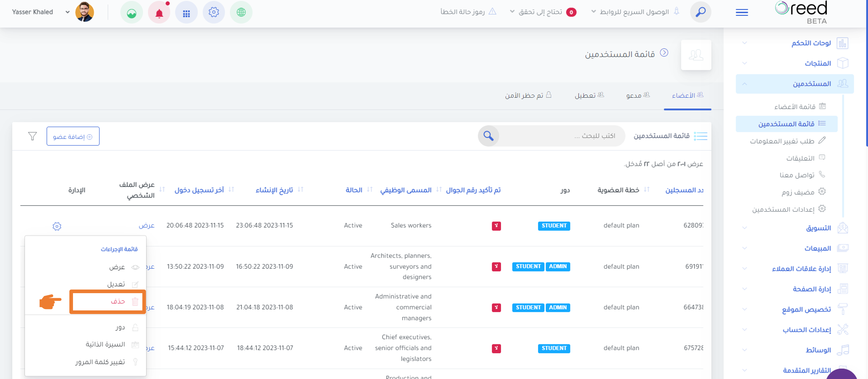Open the notifications bell

click(x=159, y=13)
